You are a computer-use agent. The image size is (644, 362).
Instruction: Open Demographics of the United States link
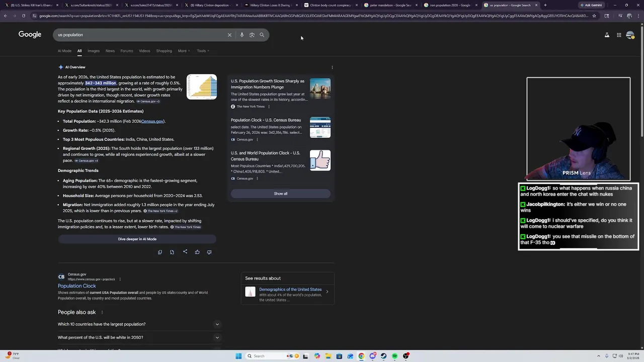point(290,290)
